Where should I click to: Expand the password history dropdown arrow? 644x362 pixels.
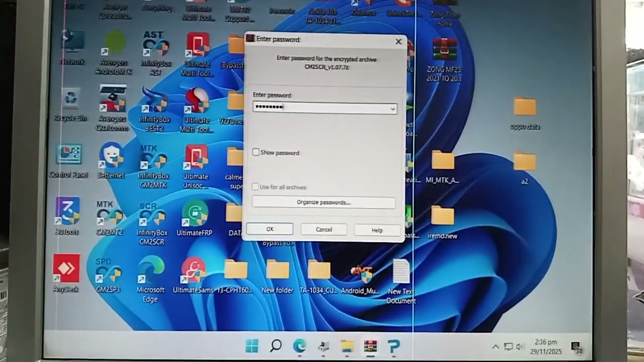[x=393, y=109]
